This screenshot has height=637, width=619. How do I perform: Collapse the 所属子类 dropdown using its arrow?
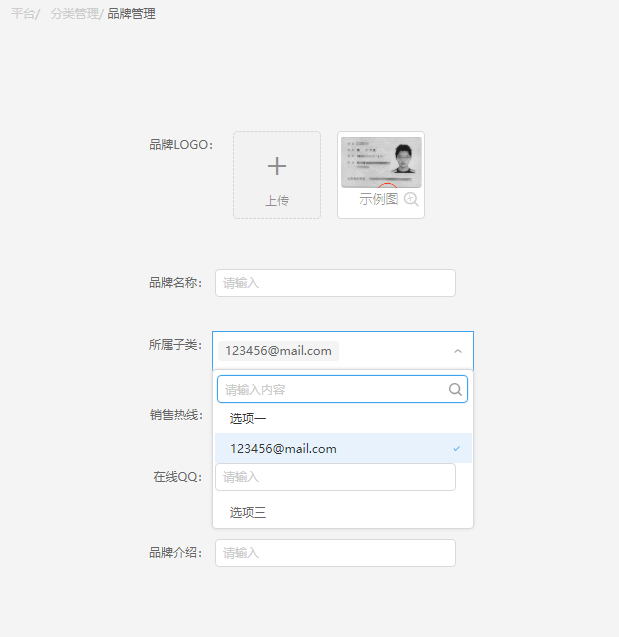click(458, 351)
